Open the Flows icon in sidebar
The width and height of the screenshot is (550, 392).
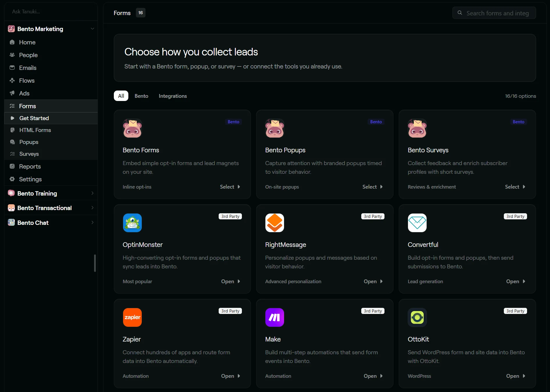click(x=12, y=80)
